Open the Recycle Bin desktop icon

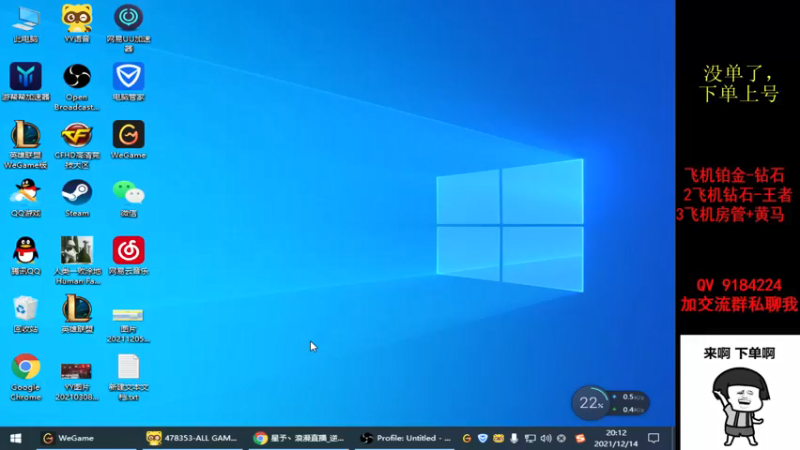point(26,314)
